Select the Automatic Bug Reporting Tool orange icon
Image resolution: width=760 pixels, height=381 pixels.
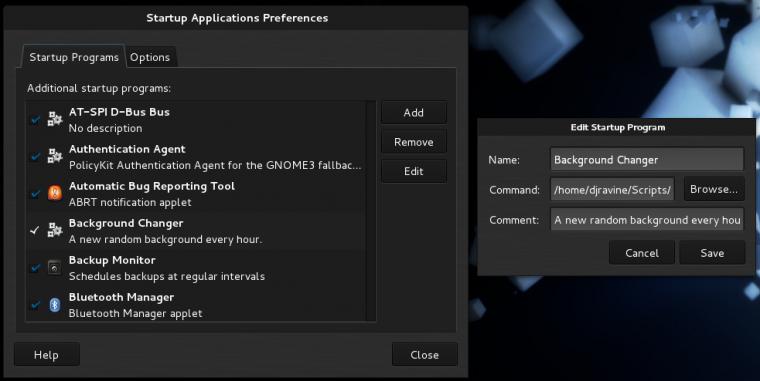[54, 193]
